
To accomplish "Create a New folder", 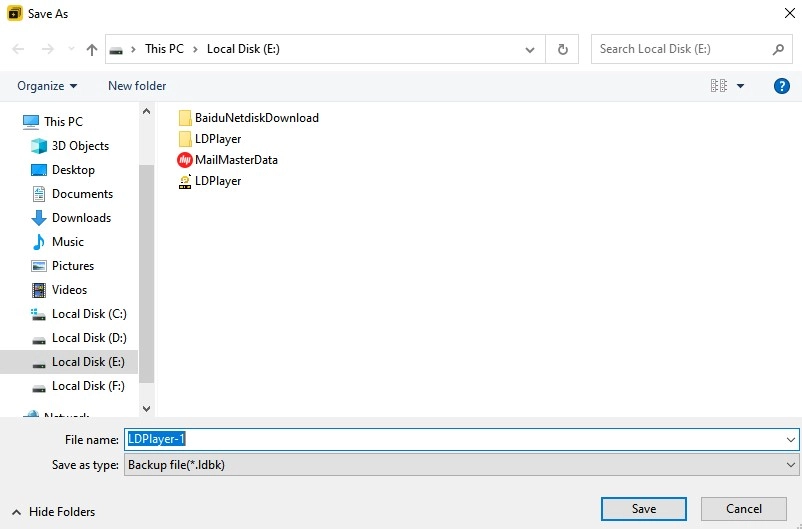I will 137,86.
